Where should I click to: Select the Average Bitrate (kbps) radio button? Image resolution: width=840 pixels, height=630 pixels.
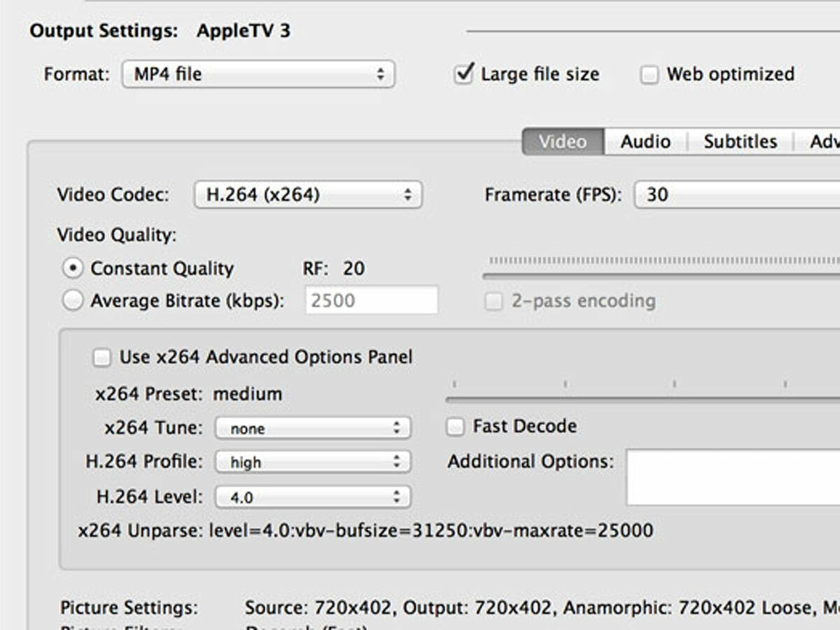pyautogui.click(x=72, y=301)
